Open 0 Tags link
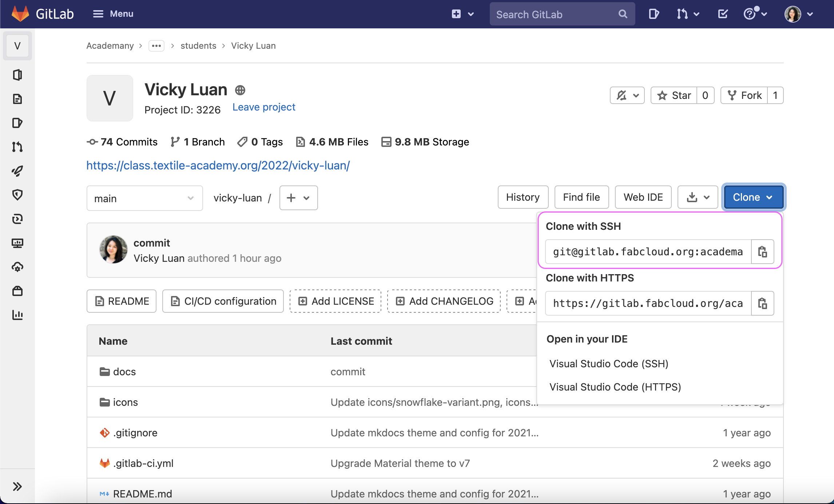 (x=260, y=142)
